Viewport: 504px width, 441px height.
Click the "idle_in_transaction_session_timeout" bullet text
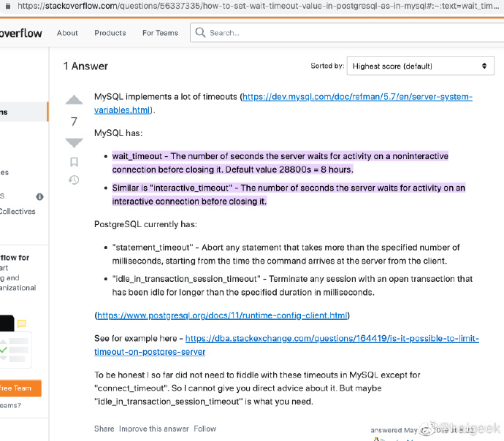point(292,285)
